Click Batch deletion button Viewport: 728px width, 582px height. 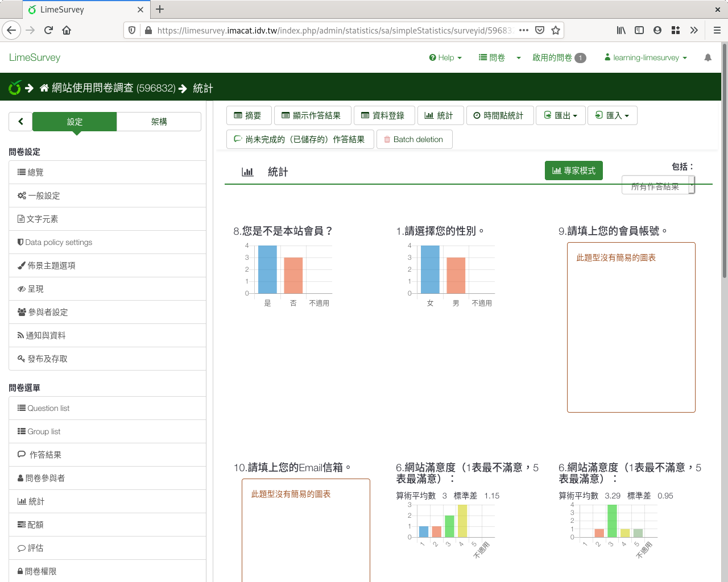[x=414, y=139]
